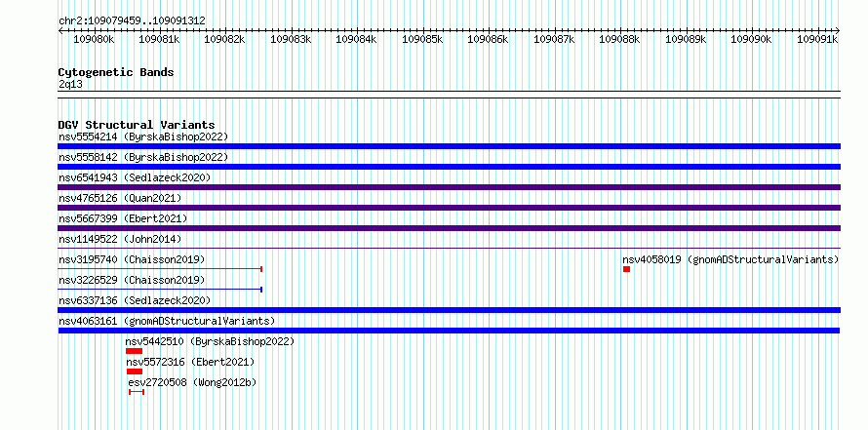Click variant label nsv3226529 (Chaisson2019)

pos(132,280)
